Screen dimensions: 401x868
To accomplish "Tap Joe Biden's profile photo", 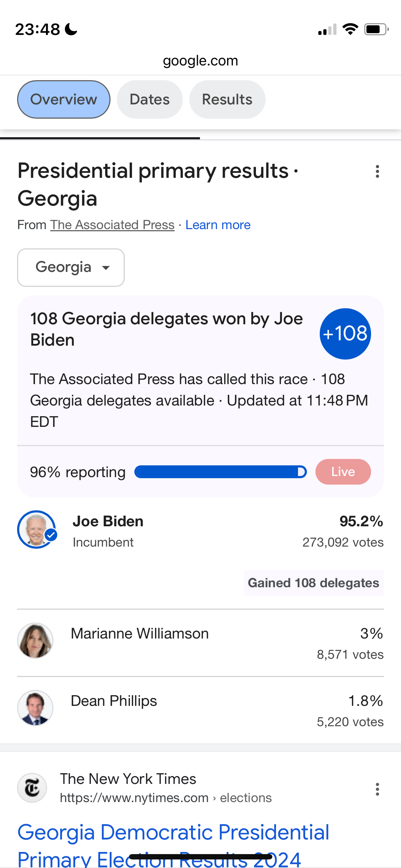I will [x=36, y=529].
